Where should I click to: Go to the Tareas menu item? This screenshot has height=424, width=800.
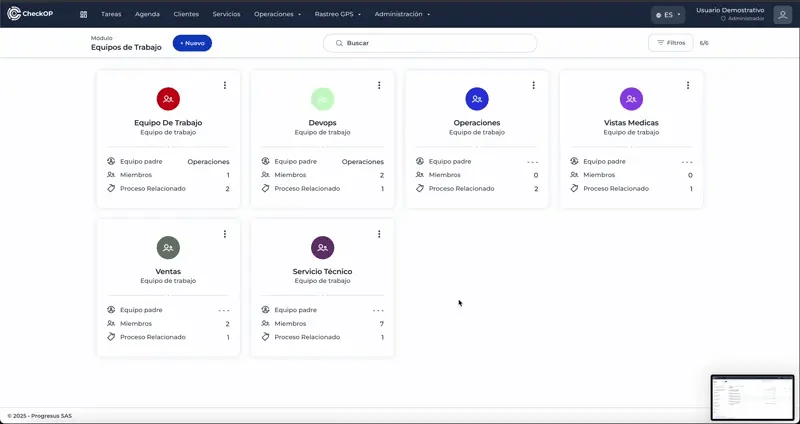click(111, 15)
